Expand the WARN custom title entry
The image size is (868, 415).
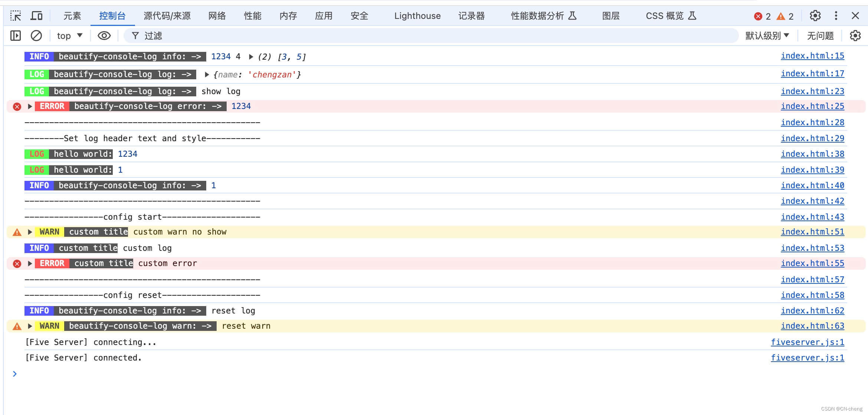(x=30, y=232)
